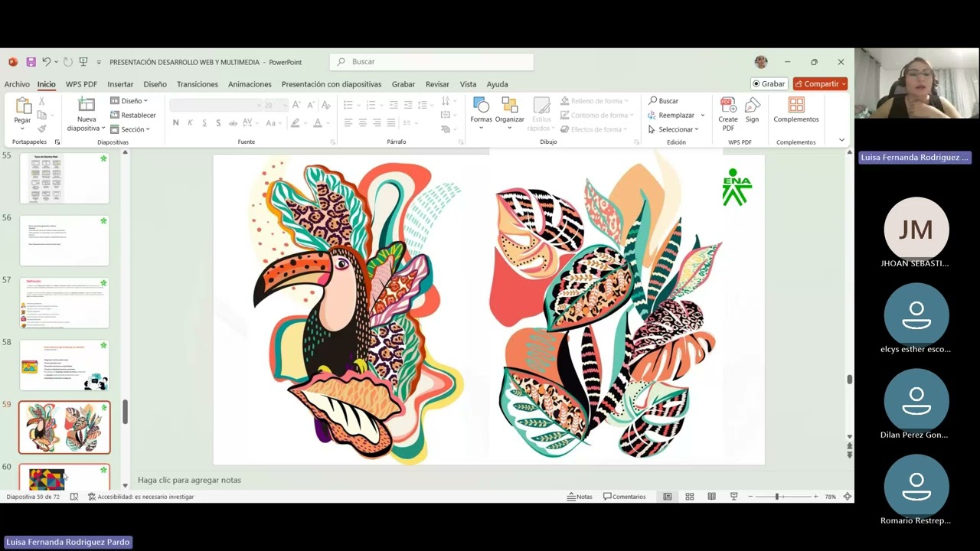The height and width of the screenshot is (551, 980).
Task: Click the Compartir share button
Action: tap(820, 84)
